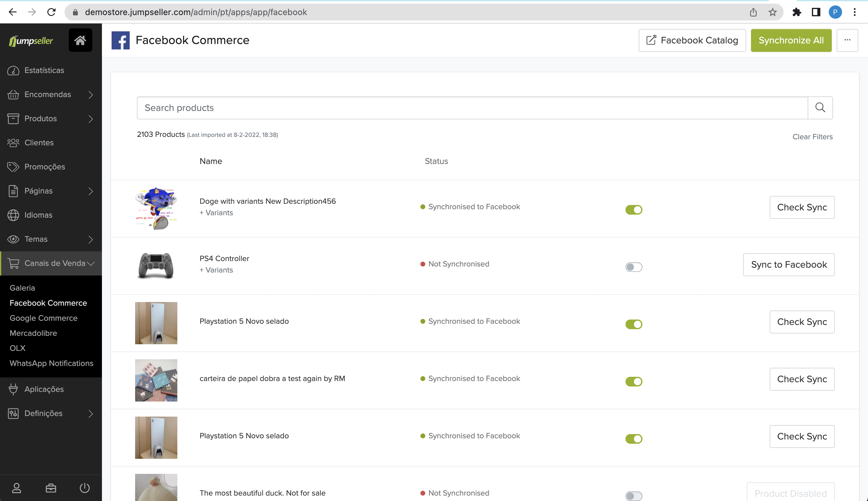
Task: Click the briefcase icon in sidebar footer
Action: click(51, 487)
